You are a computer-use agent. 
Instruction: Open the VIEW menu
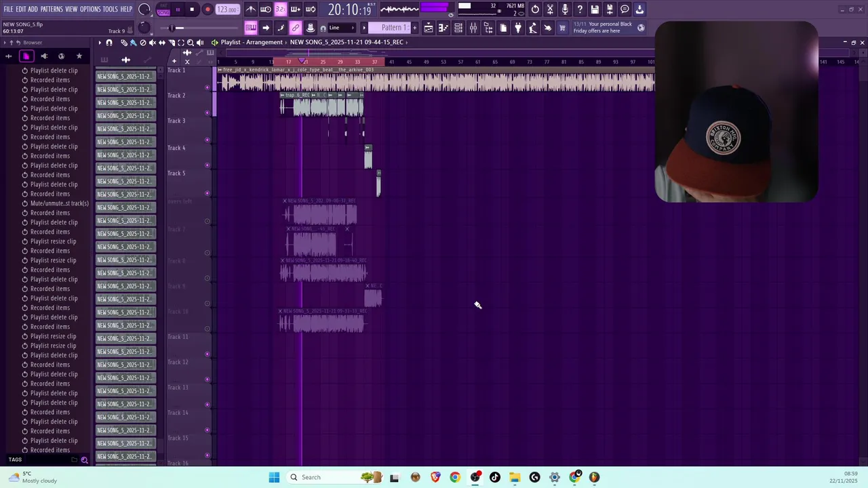pyautogui.click(x=71, y=9)
